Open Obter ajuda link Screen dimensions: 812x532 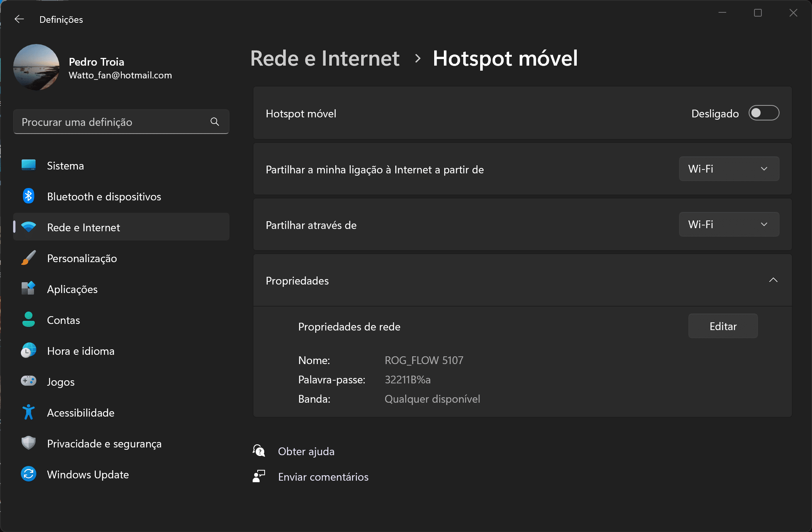[x=306, y=451]
